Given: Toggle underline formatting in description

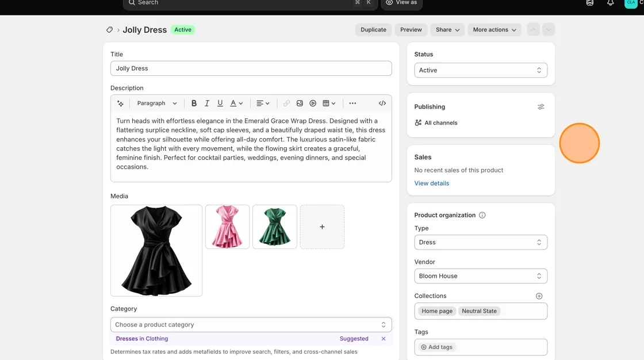Looking at the screenshot, I should (x=220, y=104).
